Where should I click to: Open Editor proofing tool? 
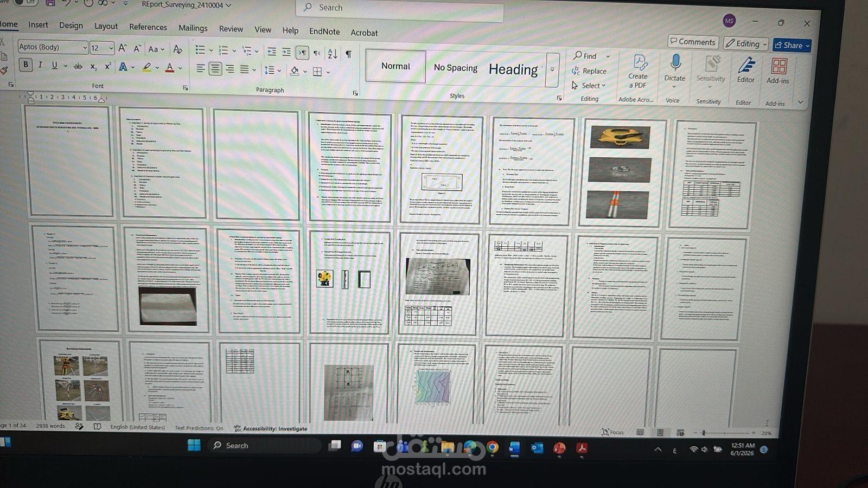point(746,70)
